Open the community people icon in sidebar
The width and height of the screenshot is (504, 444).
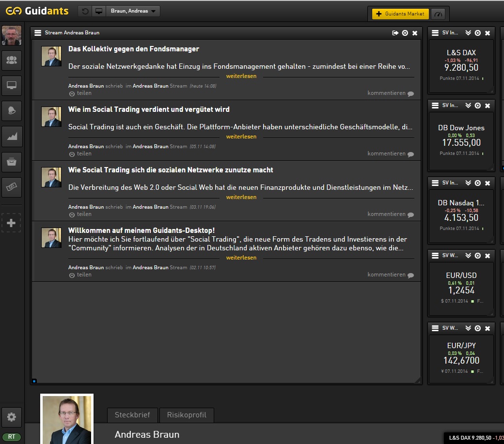click(11, 61)
